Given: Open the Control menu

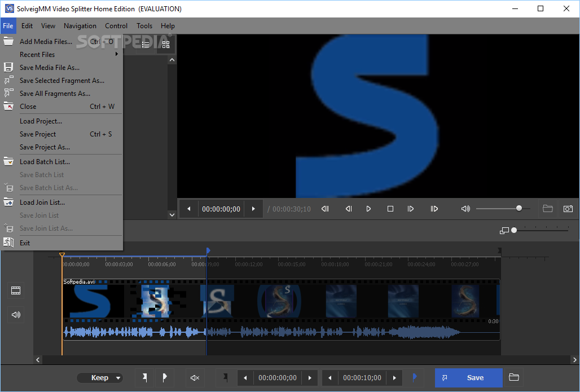Looking at the screenshot, I should pyautogui.click(x=116, y=26).
